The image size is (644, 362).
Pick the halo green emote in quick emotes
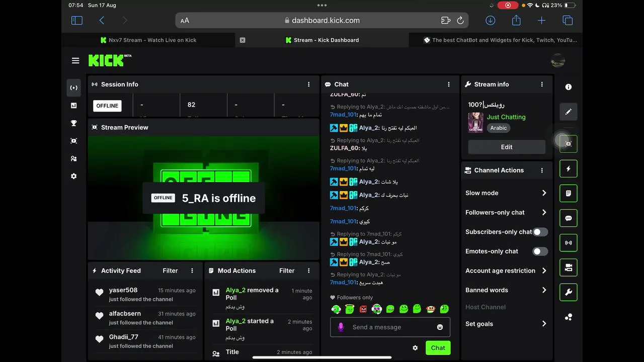(350, 309)
